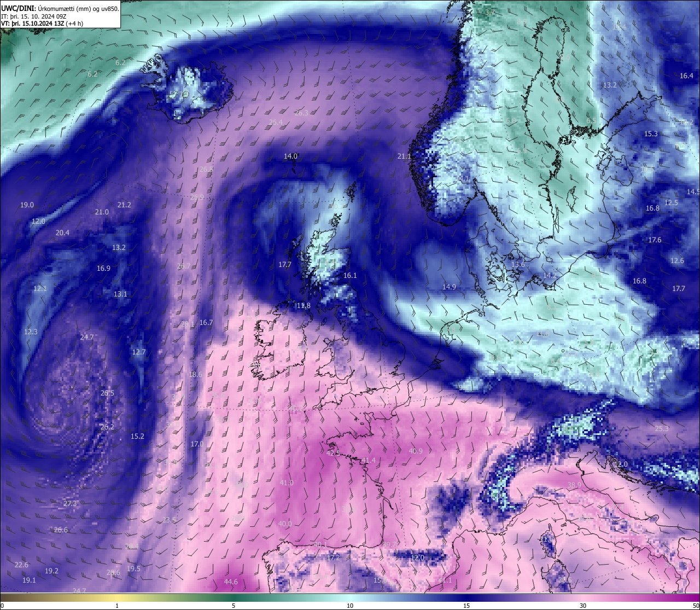This screenshot has width=700, height=610.
Task: Click the map value '26.4' southeast of Iceland
Action: 276,122
